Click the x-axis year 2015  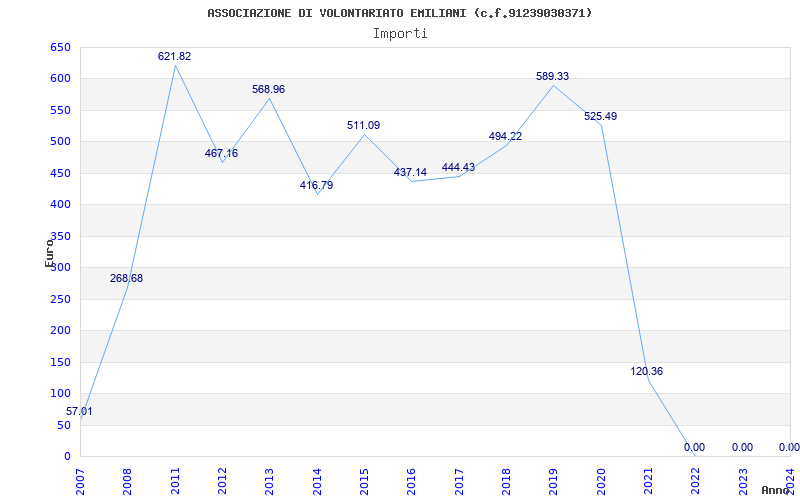[x=364, y=482]
